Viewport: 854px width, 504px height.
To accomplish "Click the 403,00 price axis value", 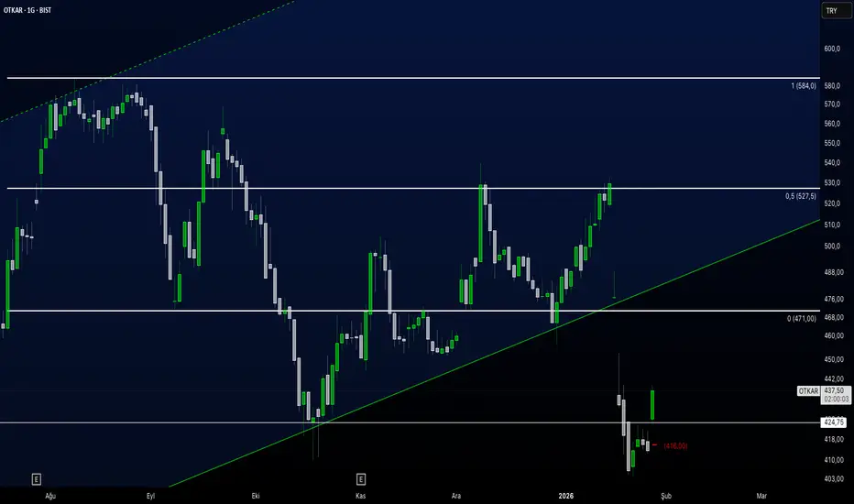I will [x=833, y=479].
